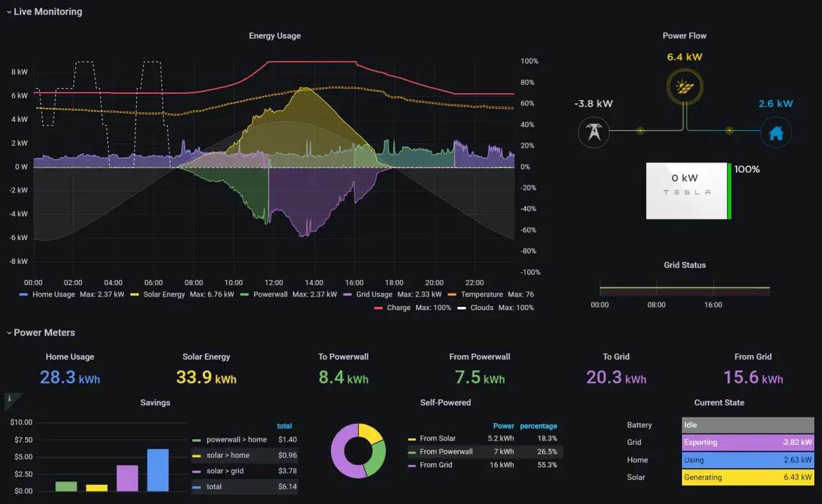Click the Solar Generating state bar

[748, 478]
